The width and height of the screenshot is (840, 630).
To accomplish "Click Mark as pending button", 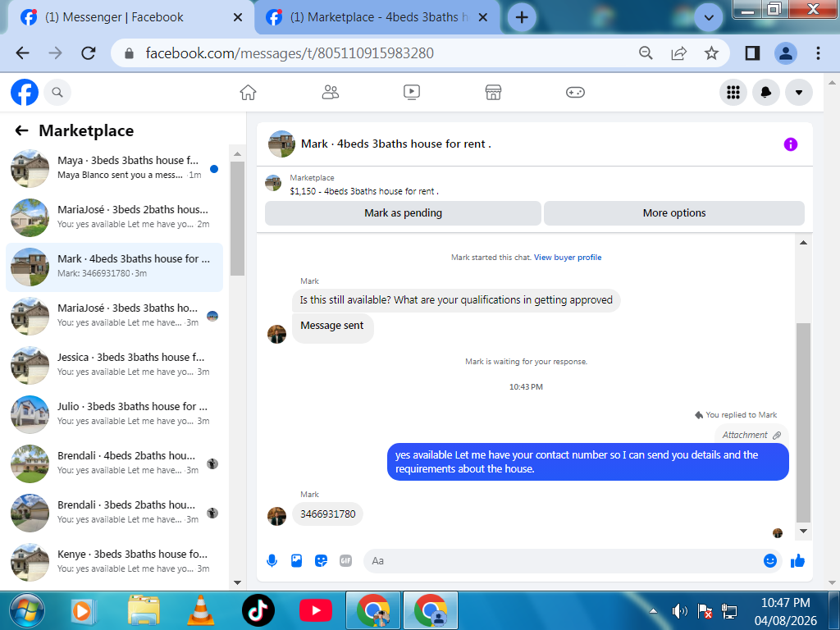I will pyautogui.click(x=403, y=212).
